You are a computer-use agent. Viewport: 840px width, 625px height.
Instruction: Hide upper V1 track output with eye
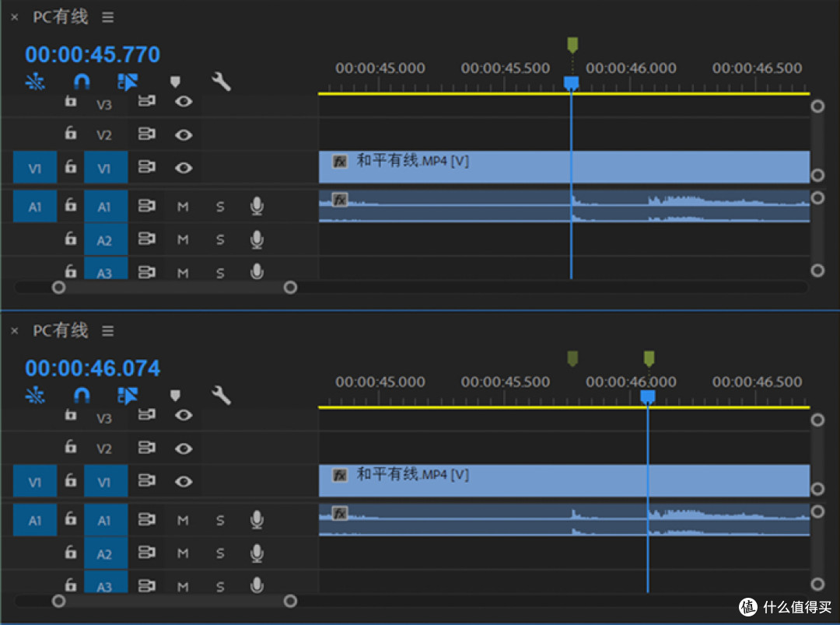coord(184,168)
